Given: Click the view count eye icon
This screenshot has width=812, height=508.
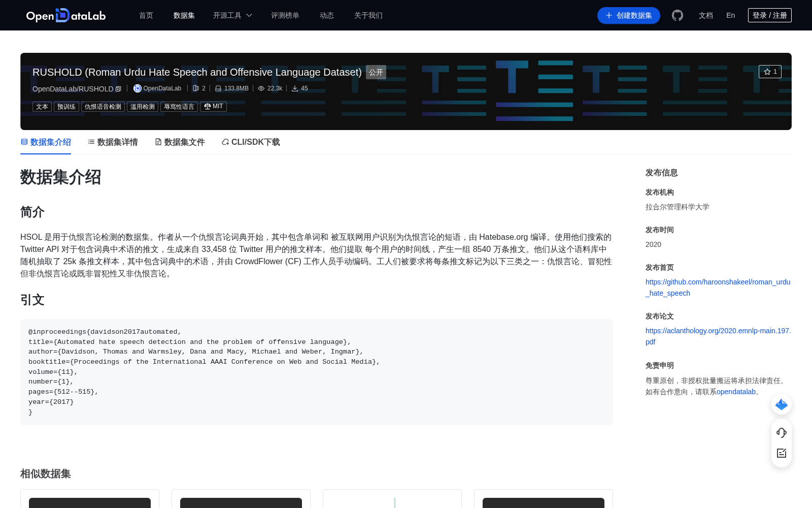Looking at the screenshot, I should click(x=261, y=88).
